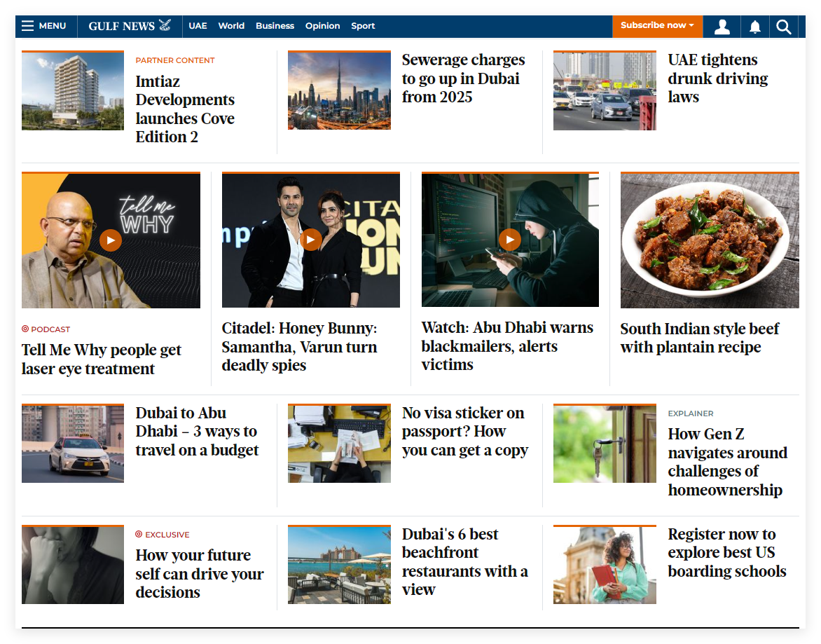Read Sewerage charges in Dubai headline
This screenshot has height=644, width=821.
(x=463, y=78)
